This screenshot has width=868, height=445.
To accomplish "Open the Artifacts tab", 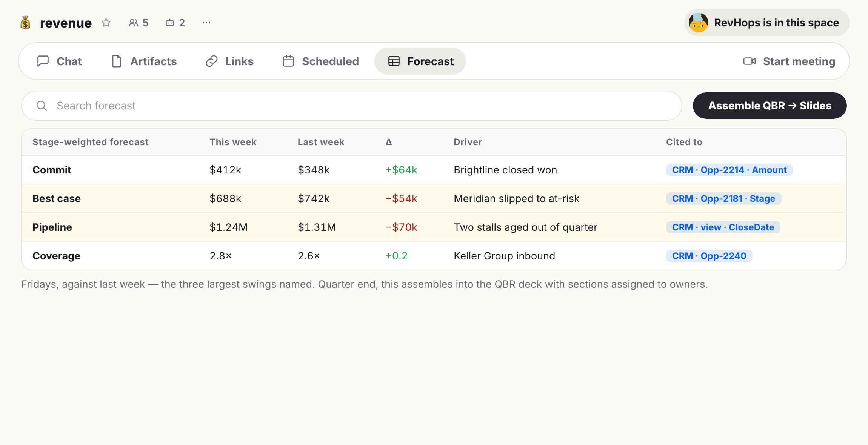I will [144, 61].
